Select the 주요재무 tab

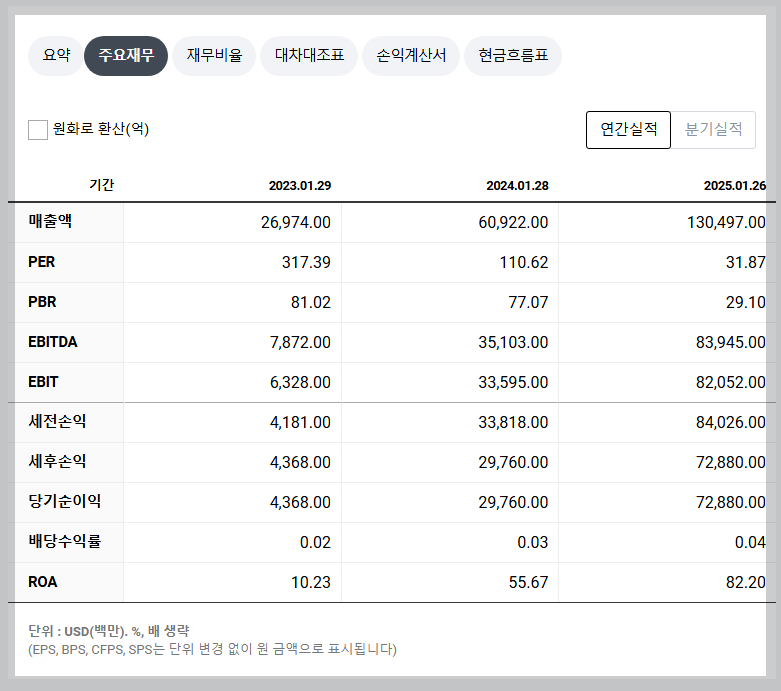126,55
